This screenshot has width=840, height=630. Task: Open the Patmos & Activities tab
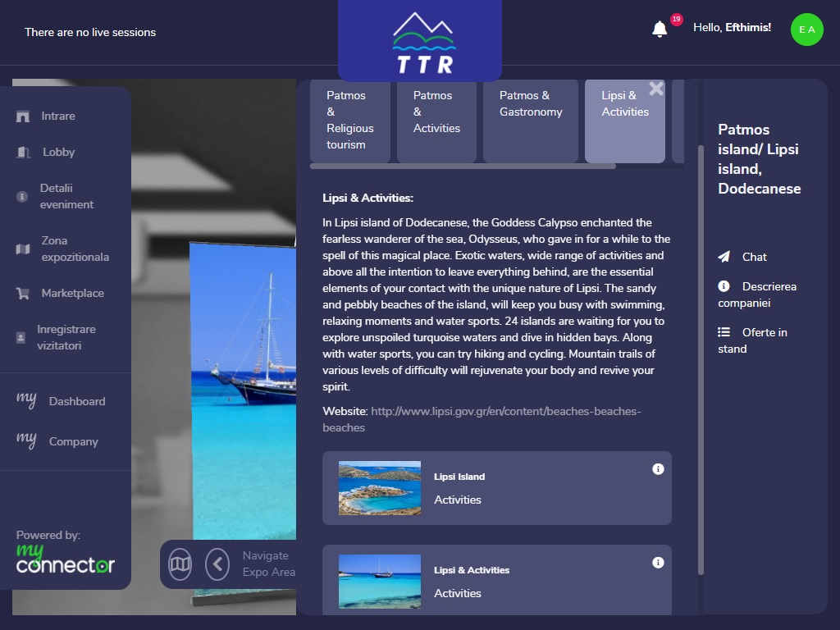pyautogui.click(x=436, y=112)
